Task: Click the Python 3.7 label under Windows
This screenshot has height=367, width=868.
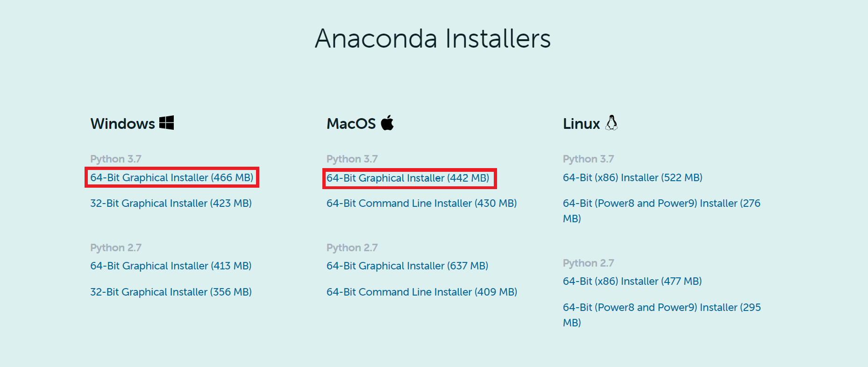Action: [x=116, y=159]
